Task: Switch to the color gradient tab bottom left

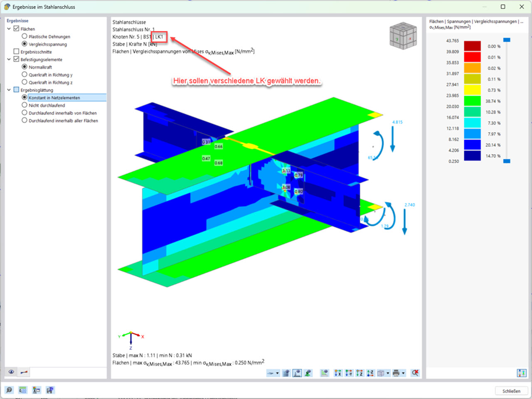Action: 23,372
